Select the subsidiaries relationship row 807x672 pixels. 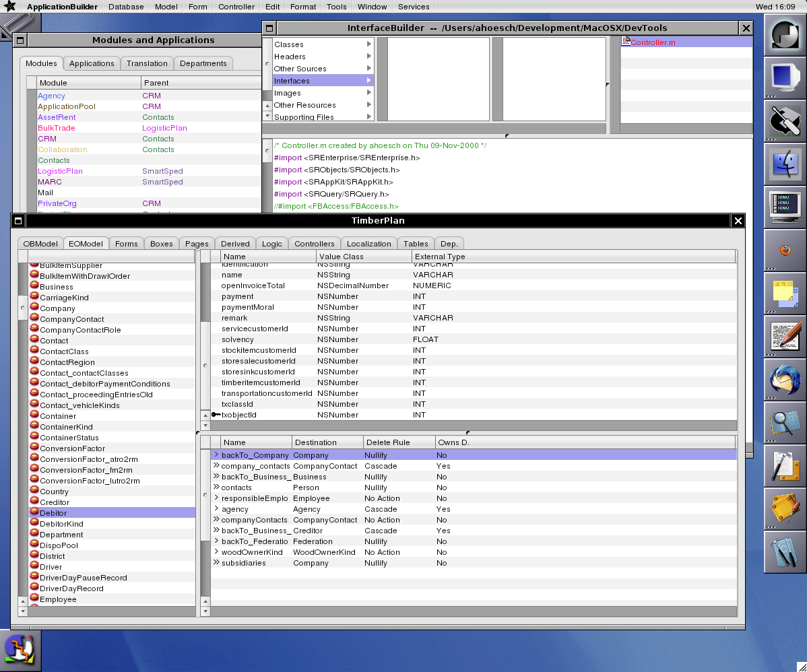click(x=474, y=563)
